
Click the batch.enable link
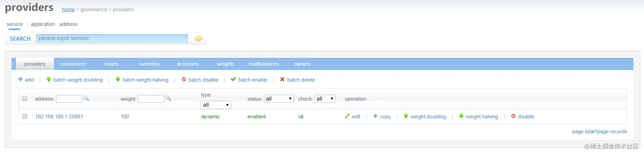pyautogui.click(x=253, y=80)
